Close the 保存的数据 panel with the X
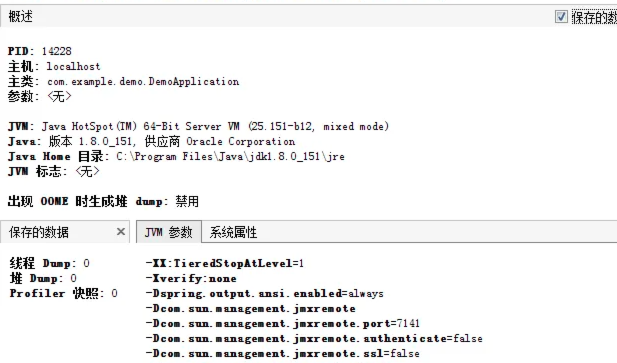The image size is (617, 363). point(121,232)
